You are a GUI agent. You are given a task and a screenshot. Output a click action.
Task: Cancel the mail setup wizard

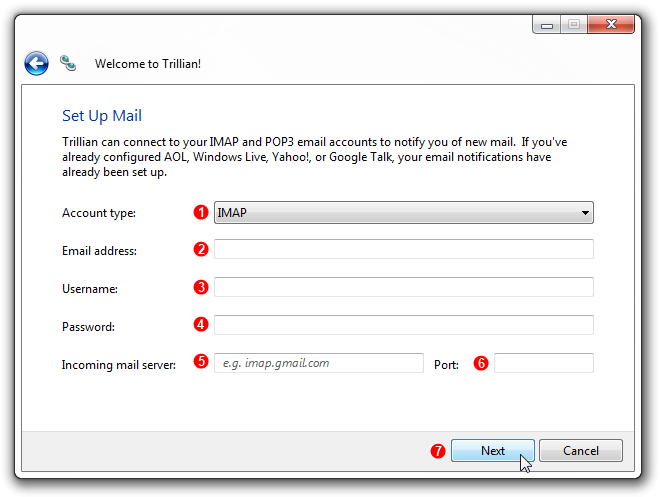click(581, 451)
